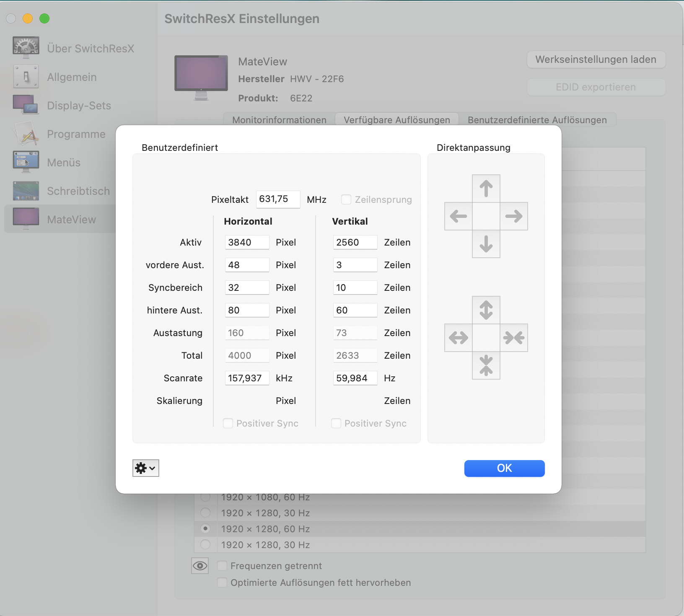Click the Pixeltakt field showing 631,75
The width and height of the screenshot is (684, 616).
tap(278, 199)
